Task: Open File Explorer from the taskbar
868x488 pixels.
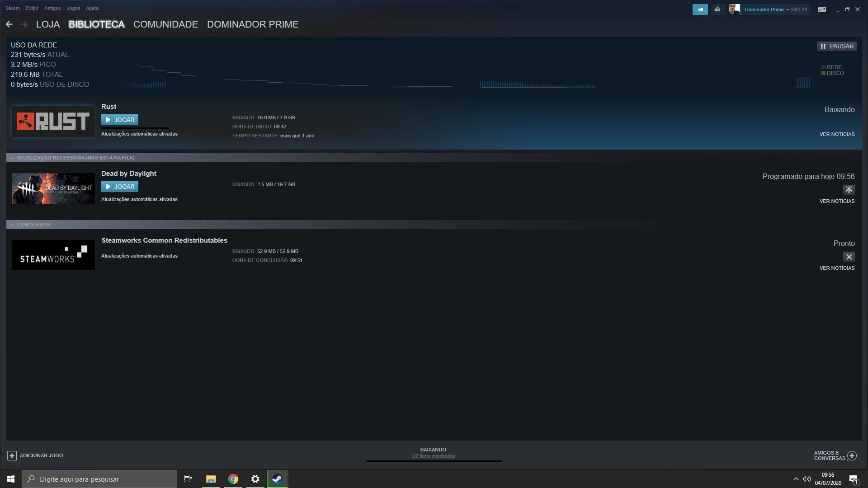Action: (211, 479)
